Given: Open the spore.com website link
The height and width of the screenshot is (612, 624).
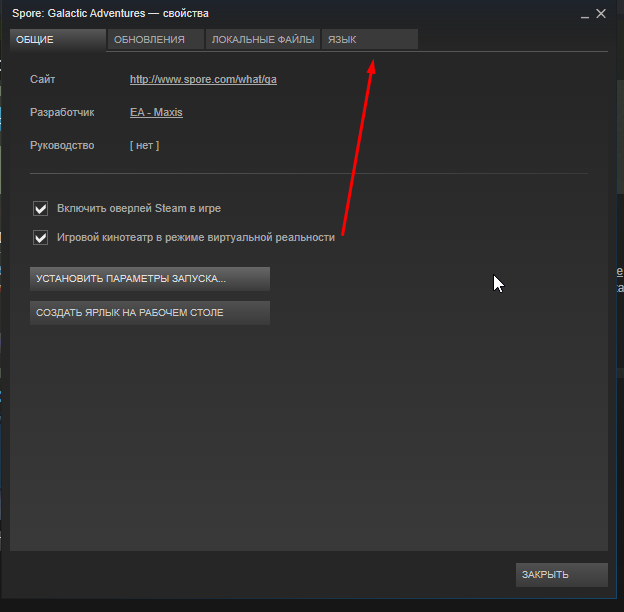Looking at the screenshot, I should tap(203, 80).
